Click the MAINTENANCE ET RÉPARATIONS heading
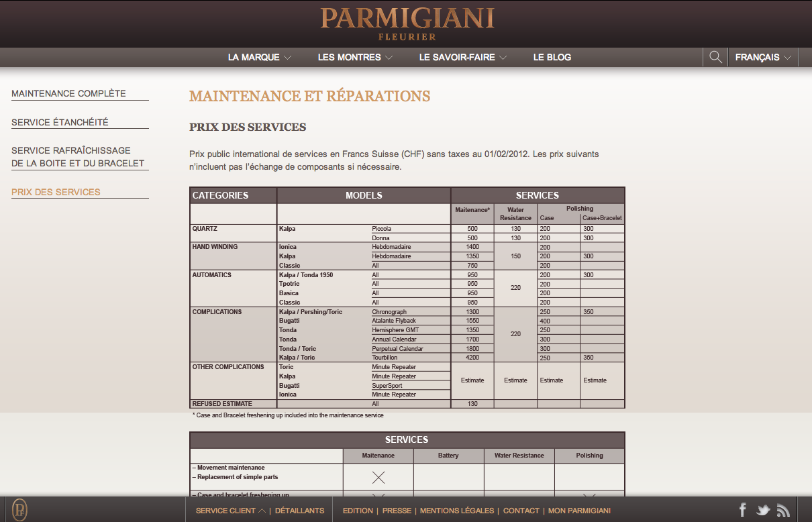Viewport: 812px width, 522px height. coord(309,96)
